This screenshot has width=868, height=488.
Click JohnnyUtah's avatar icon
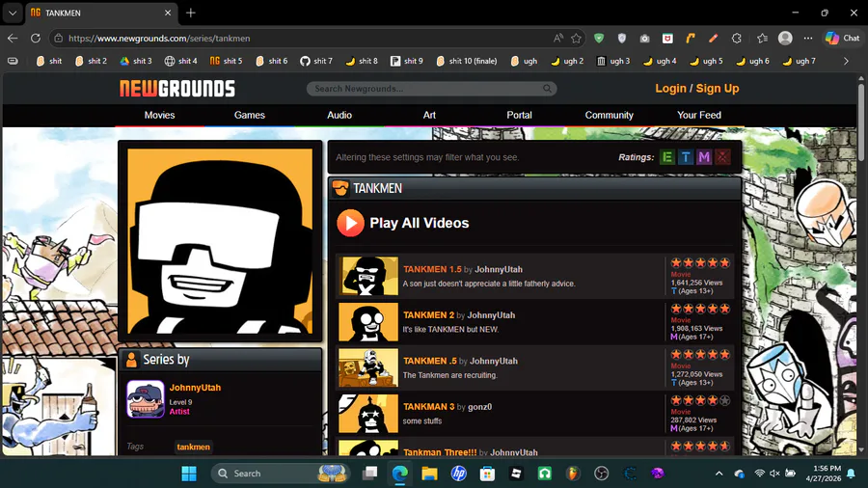pos(146,399)
